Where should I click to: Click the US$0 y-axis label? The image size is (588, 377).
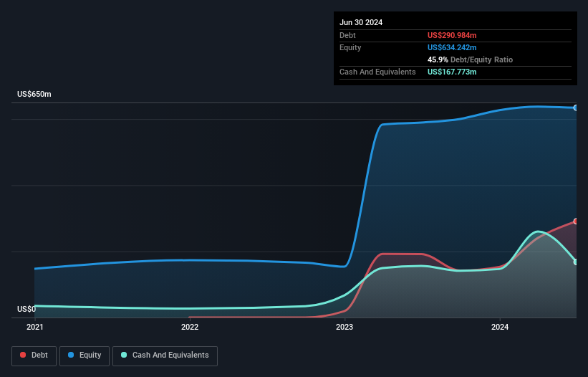tap(26, 309)
